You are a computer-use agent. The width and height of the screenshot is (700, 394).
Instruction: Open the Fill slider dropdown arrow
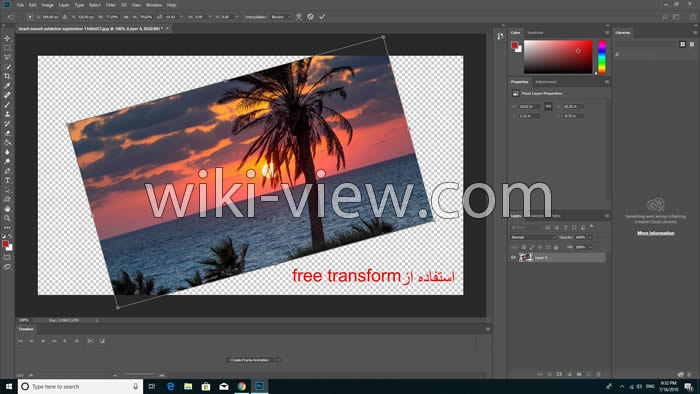590,247
